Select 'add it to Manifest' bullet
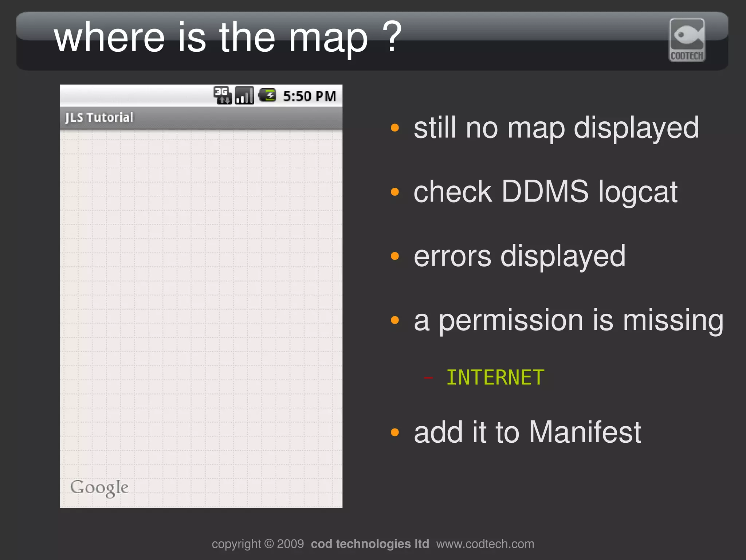 [527, 432]
